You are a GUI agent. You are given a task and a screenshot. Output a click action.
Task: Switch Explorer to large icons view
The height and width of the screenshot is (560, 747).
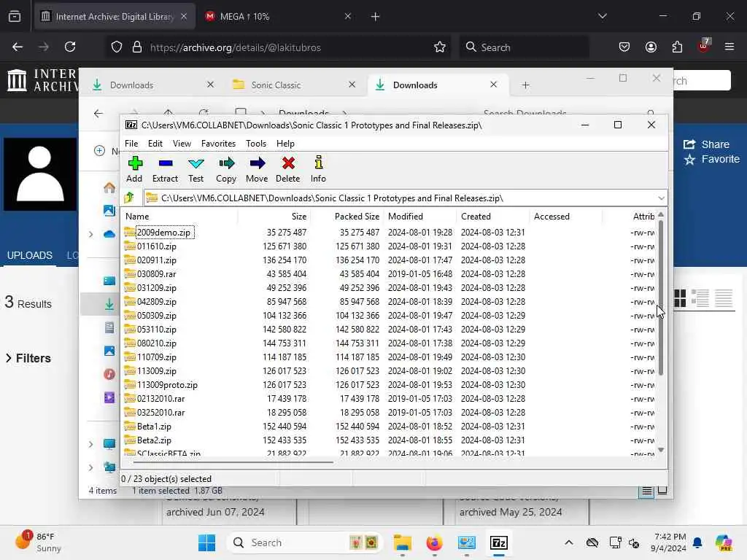[662, 491]
